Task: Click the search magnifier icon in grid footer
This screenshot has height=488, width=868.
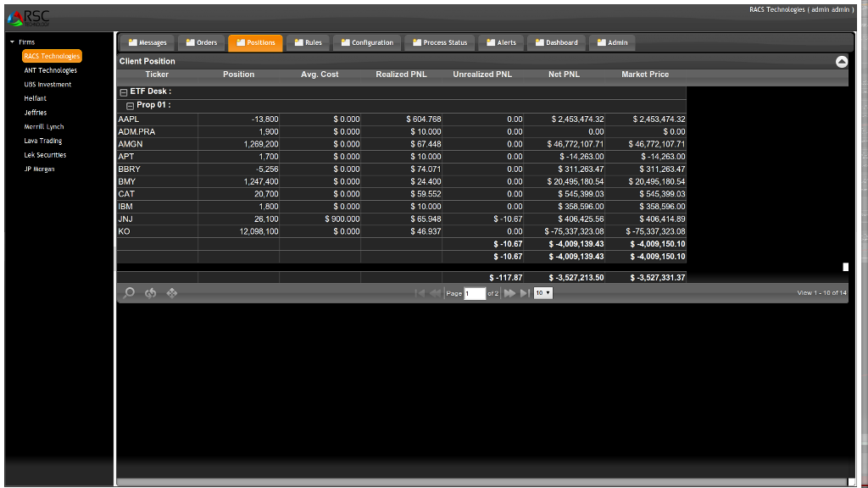Action: (x=129, y=293)
